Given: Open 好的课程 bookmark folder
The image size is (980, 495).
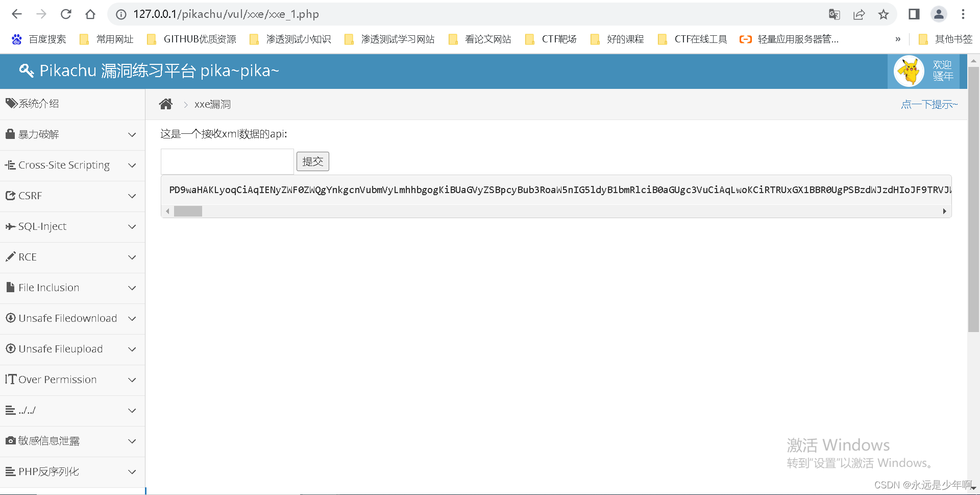Looking at the screenshot, I should pos(617,39).
